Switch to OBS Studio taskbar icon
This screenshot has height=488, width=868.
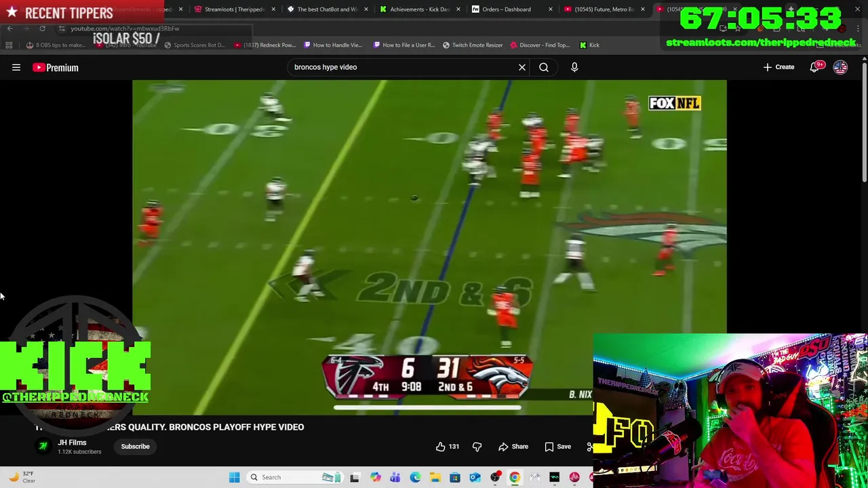point(495,477)
